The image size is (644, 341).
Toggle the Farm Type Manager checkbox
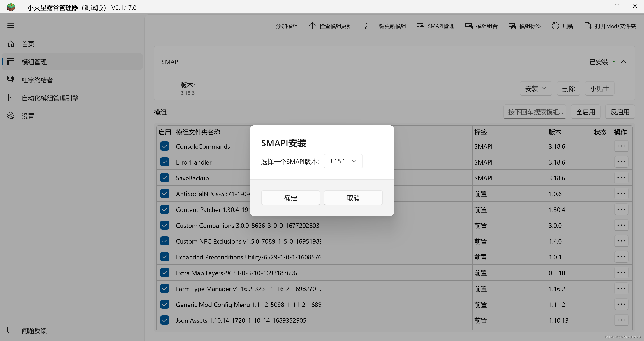(x=165, y=288)
